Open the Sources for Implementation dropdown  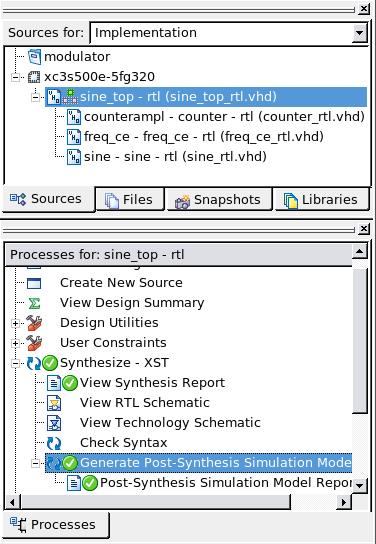[359, 33]
